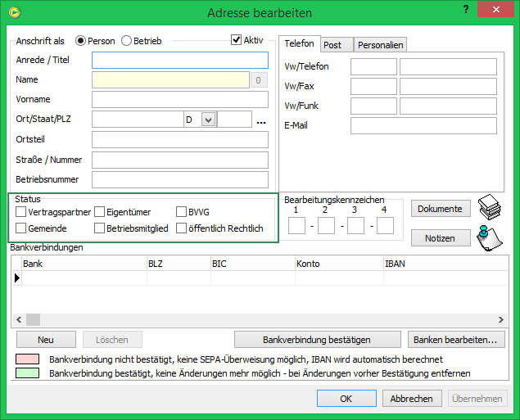The height and width of the screenshot is (420, 520).
Task: Toggle the Aktiv checkbox
Action: (x=237, y=40)
